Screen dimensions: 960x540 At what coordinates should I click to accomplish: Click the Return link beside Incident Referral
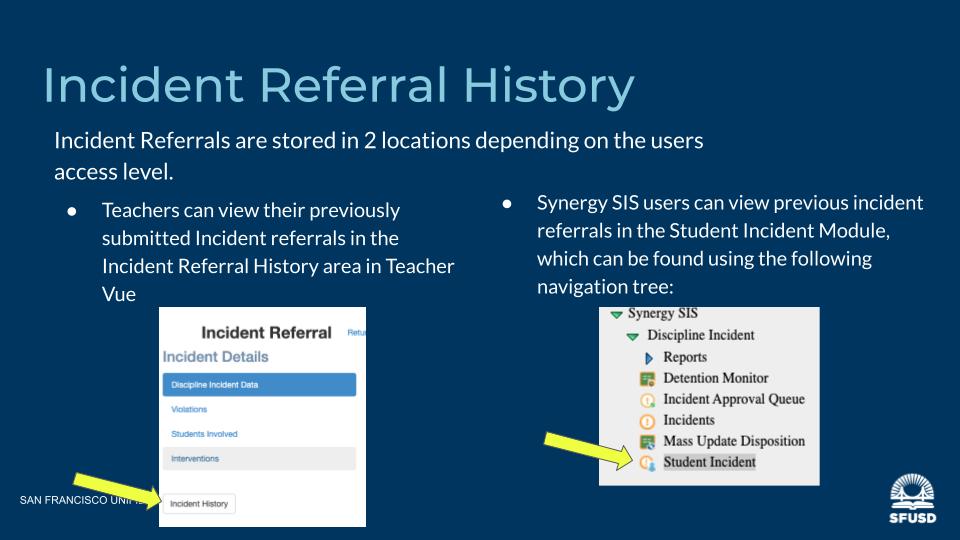[x=355, y=333]
